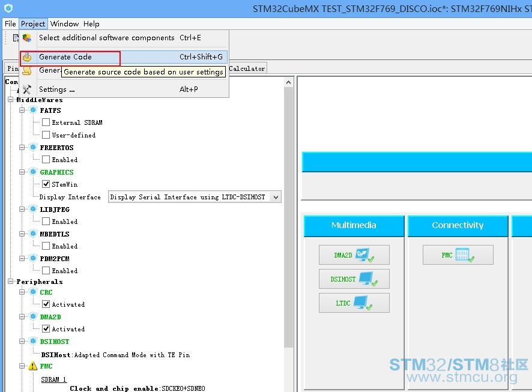Click the STM32CubeMX app logo icon
This screenshot has width=532, height=392.
[x=8, y=8]
